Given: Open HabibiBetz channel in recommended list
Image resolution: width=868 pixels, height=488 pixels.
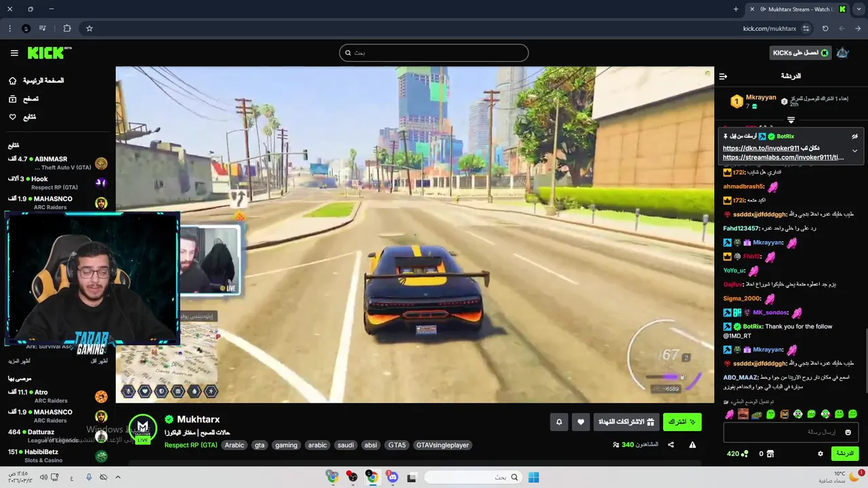Looking at the screenshot, I should tap(58, 455).
